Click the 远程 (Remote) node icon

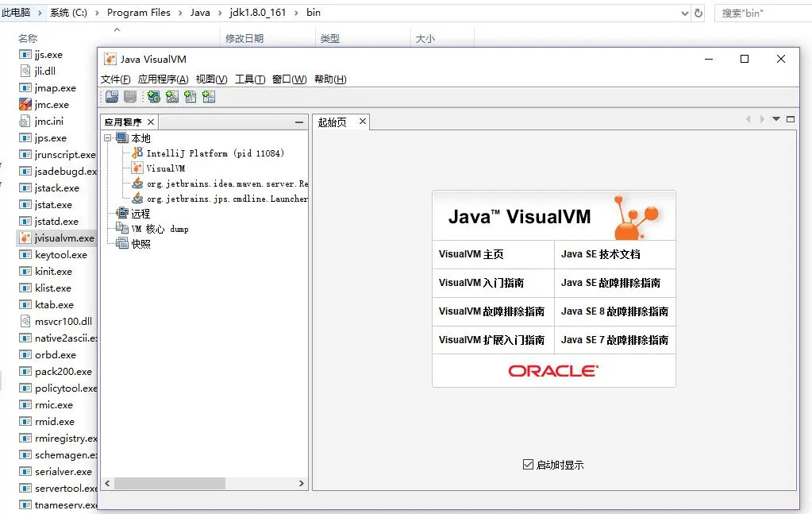[x=122, y=213]
